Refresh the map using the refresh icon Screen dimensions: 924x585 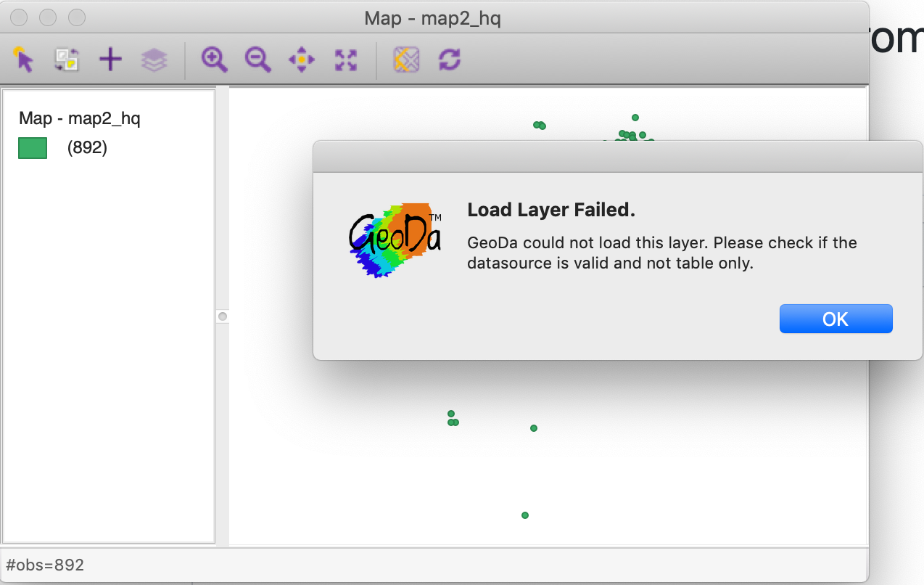pyautogui.click(x=450, y=60)
